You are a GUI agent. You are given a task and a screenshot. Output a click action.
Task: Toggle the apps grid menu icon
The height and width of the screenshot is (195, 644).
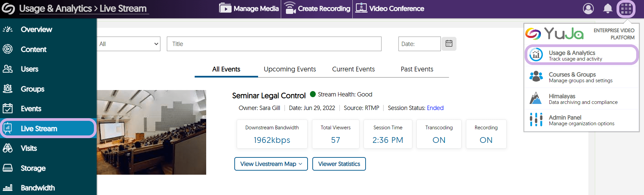click(x=626, y=8)
